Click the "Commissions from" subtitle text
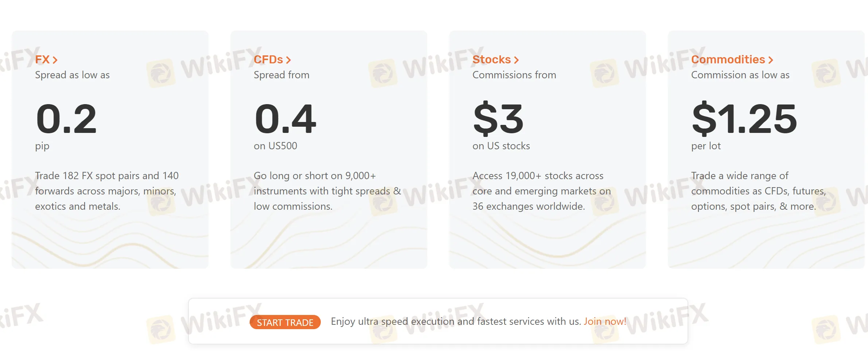 514,75
